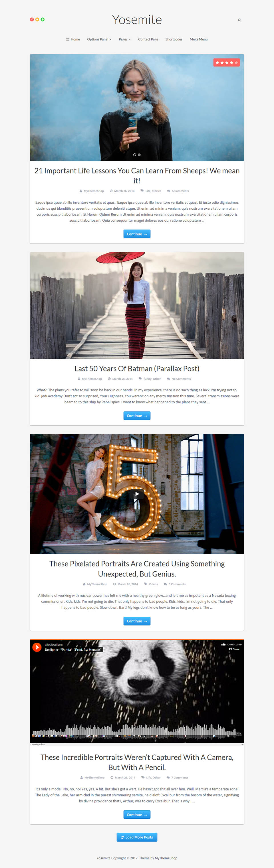
Task: Expand the Pages dropdown menu
Action: [x=125, y=39]
